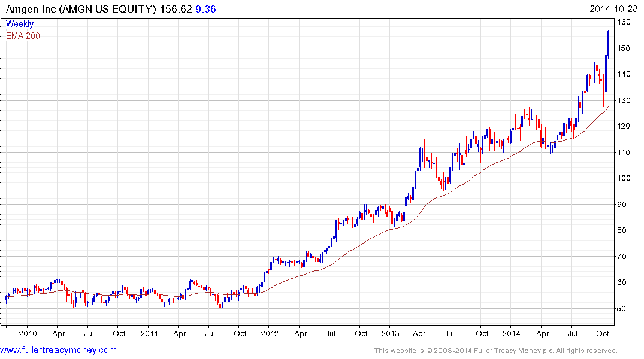The image size is (644, 359).
Task: Click the 2010 year label on time axis
Action: (28, 333)
